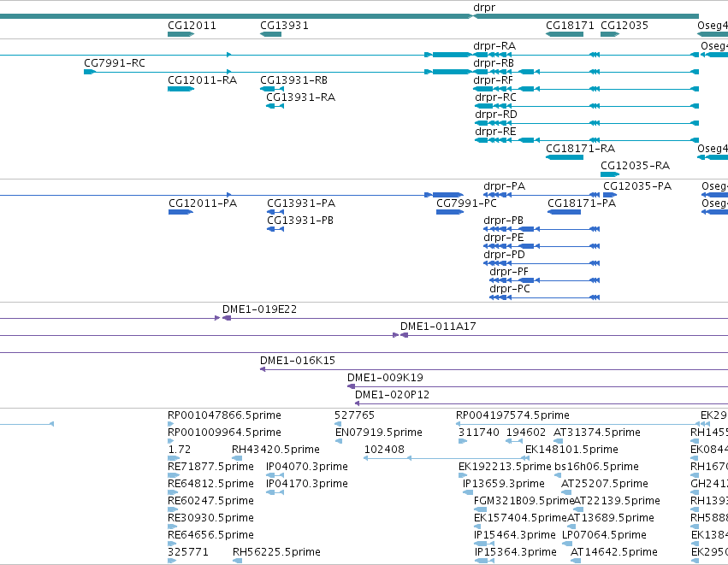The image size is (728, 565).
Task: Open the feature labeled 194602
Action: pyautogui.click(x=525, y=433)
